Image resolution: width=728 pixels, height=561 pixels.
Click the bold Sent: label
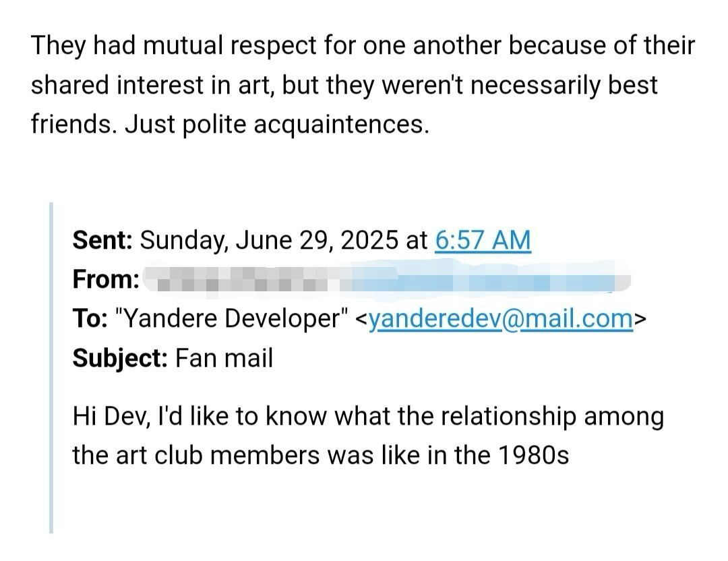pos(103,240)
